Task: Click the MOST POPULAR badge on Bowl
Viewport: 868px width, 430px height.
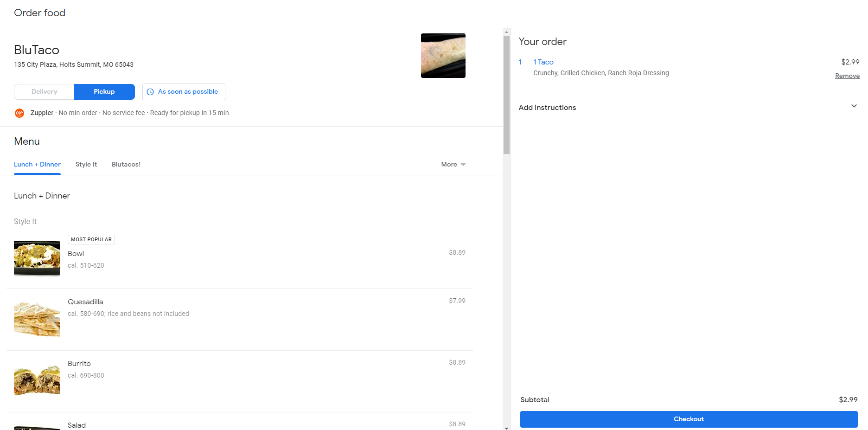Action: coord(91,239)
